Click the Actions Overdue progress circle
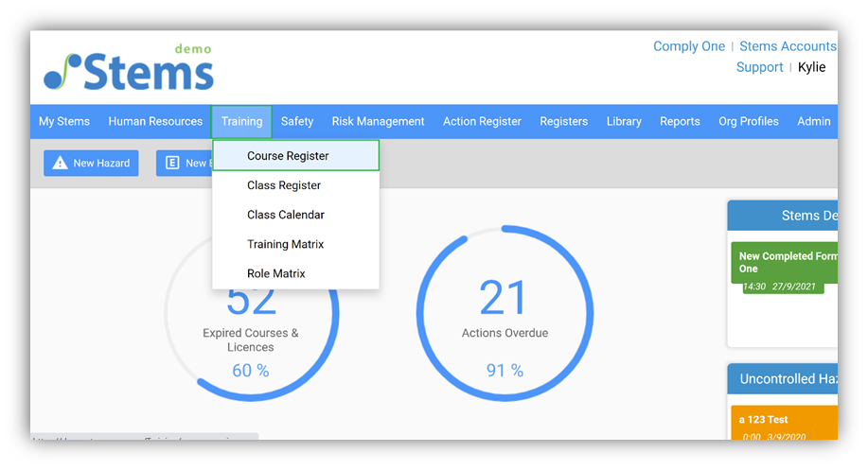The height and width of the screenshot is (470, 868). pyautogui.click(x=505, y=313)
